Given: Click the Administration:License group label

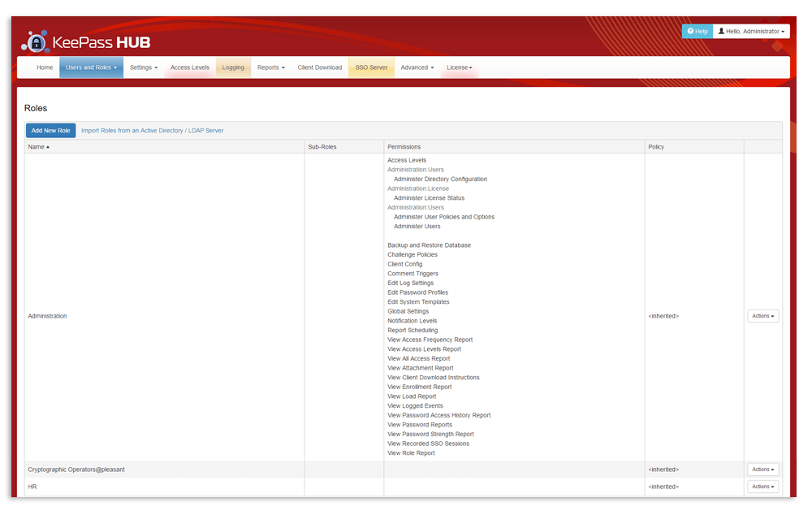Looking at the screenshot, I should [x=418, y=188].
